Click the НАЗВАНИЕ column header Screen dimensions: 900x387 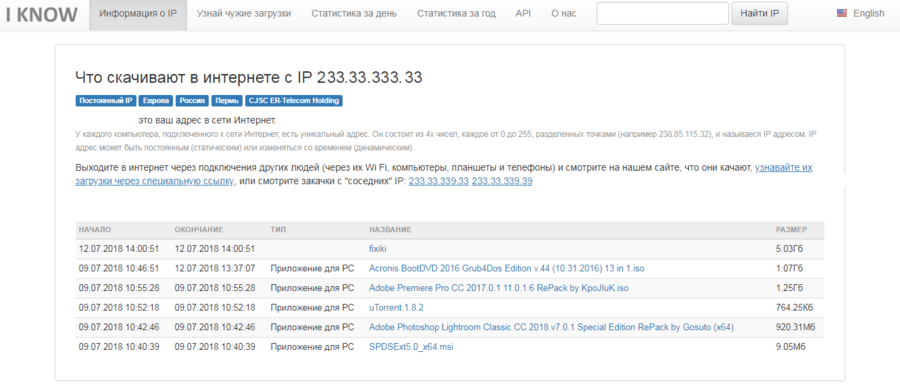click(x=390, y=230)
